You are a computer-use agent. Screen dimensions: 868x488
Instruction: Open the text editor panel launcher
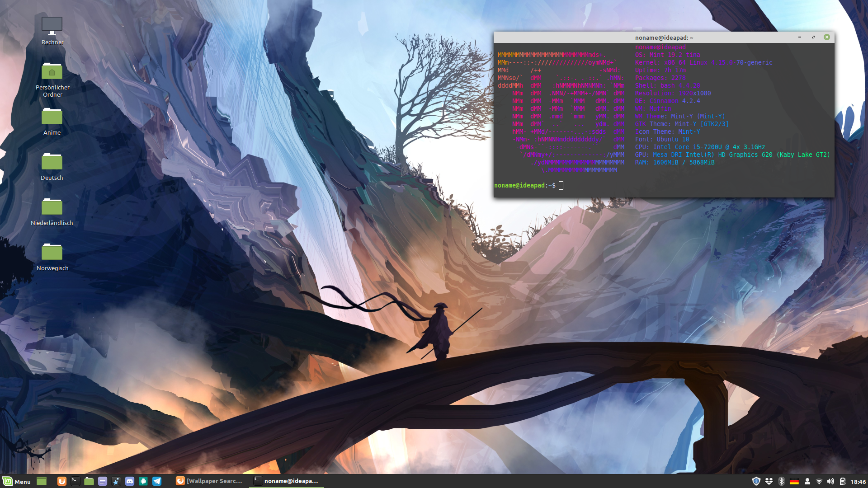click(x=103, y=481)
